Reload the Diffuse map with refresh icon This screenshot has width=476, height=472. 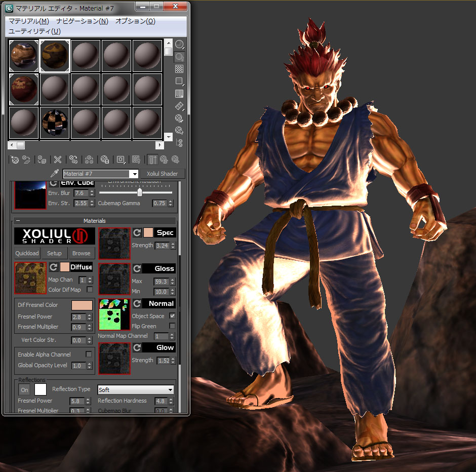point(54,267)
